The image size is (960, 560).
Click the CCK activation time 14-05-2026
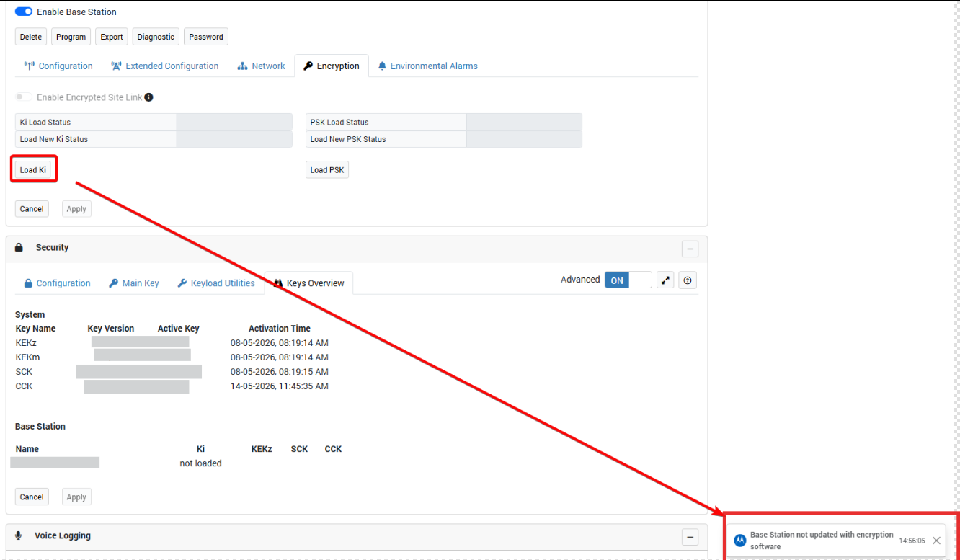coord(280,386)
